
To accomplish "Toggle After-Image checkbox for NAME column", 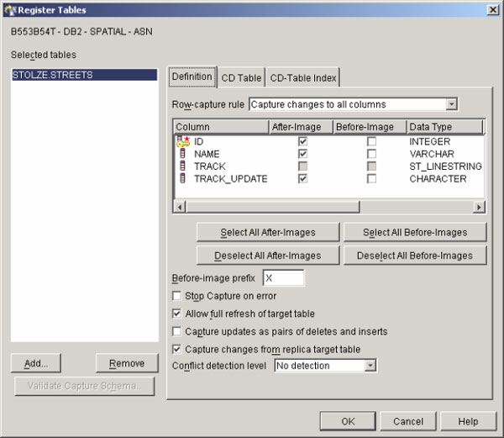I will [302, 155].
